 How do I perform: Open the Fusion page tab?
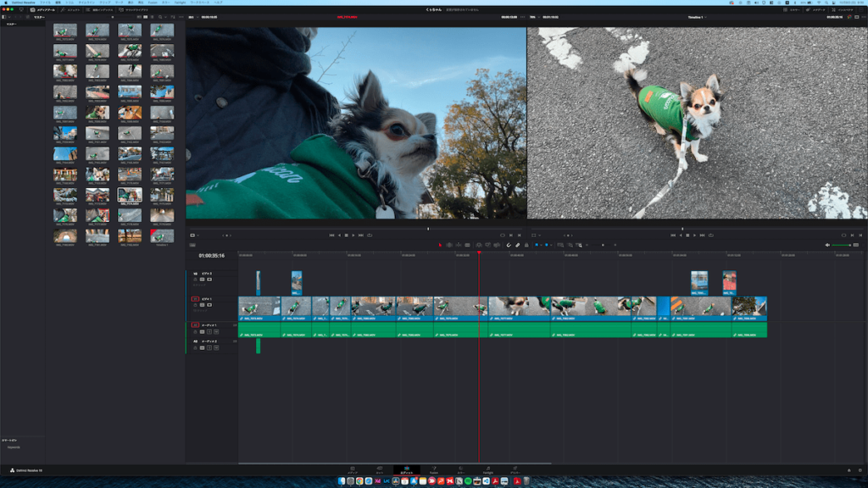pos(433,470)
